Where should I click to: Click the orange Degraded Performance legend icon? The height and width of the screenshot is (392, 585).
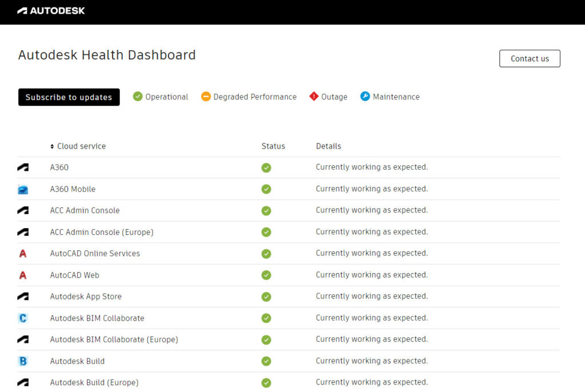coord(206,97)
